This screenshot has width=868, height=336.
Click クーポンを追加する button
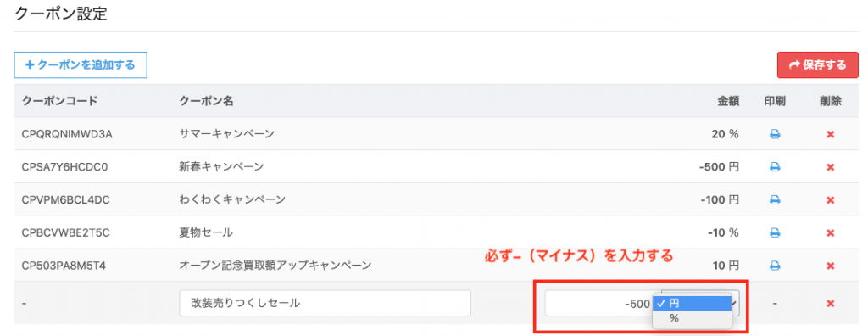point(81,64)
